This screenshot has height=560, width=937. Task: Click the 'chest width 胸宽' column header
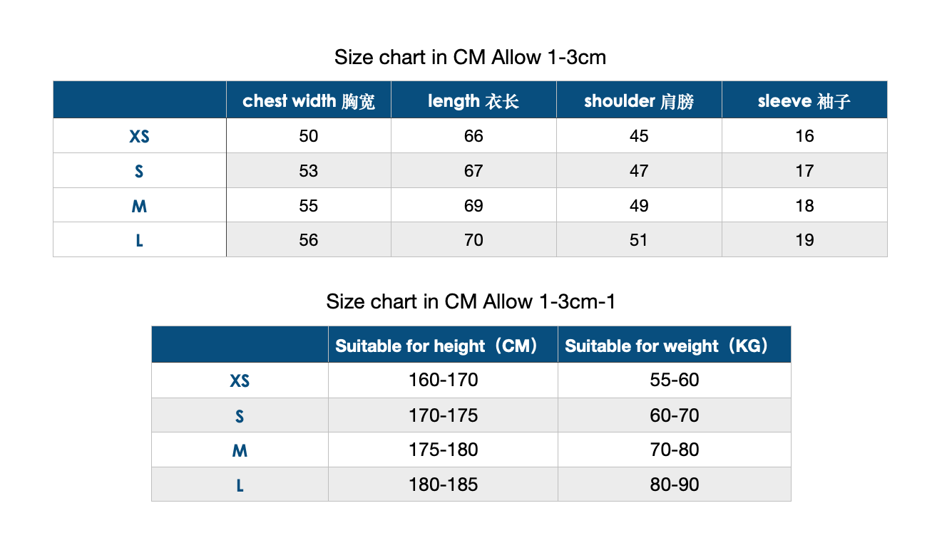(x=309, y=100)
